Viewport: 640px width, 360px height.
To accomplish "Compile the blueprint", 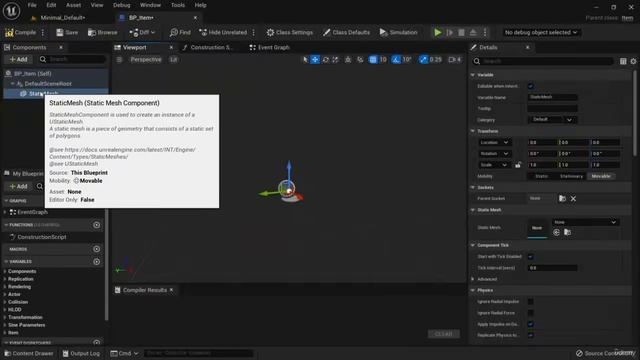I will point(20,32).
